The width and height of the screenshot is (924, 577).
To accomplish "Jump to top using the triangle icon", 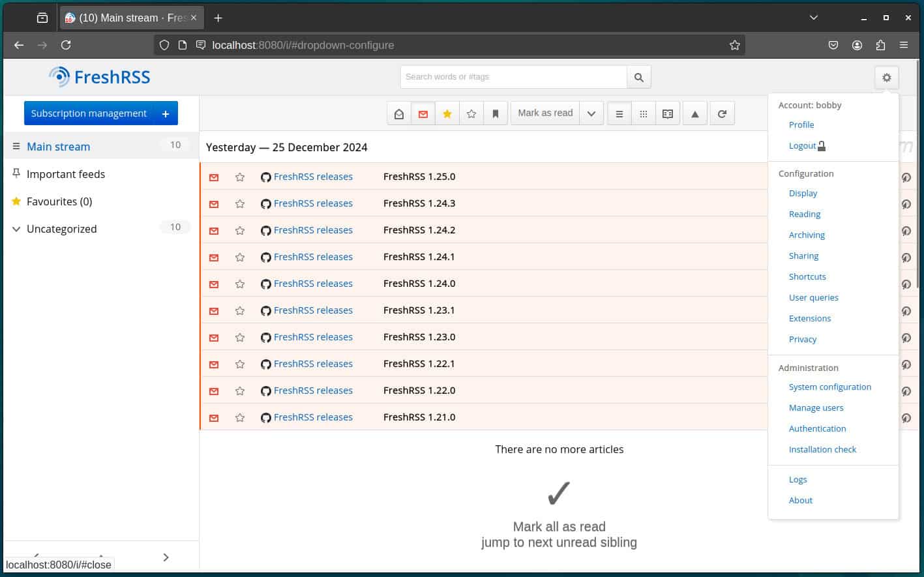I will (694, 113).
